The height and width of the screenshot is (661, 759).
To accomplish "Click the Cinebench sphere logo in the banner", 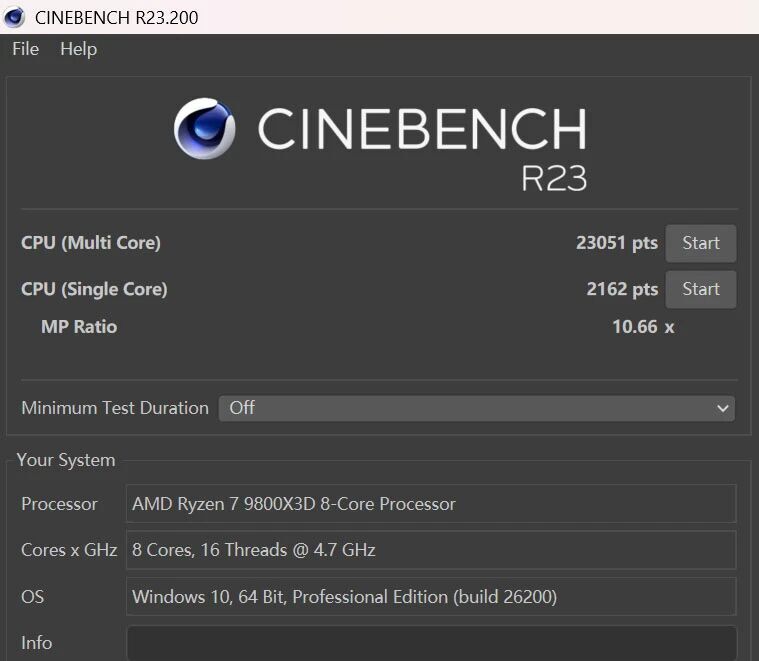I will click(205, 129).
